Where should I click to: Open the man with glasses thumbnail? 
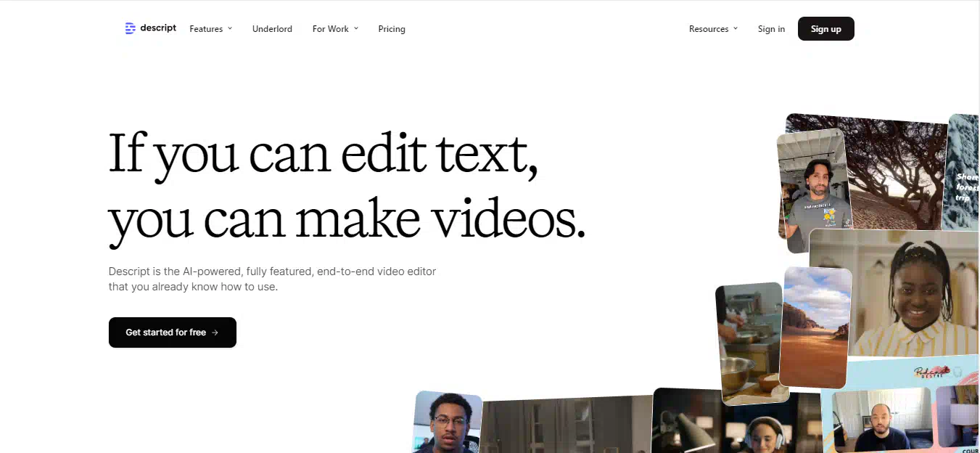447,422
